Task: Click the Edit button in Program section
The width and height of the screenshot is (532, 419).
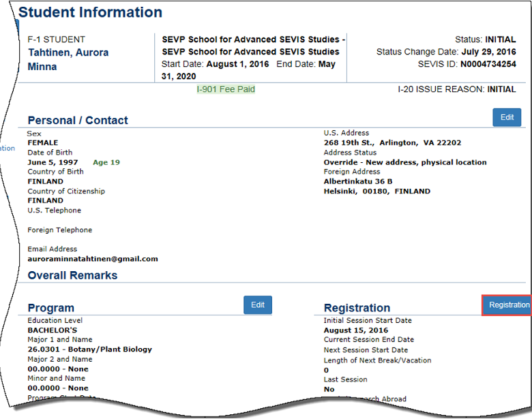Action: click(x=258, y=305)
